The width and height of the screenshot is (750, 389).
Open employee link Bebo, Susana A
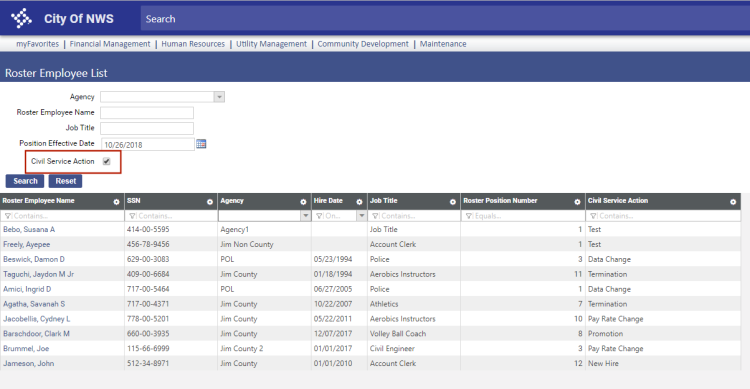coord(29,229)
